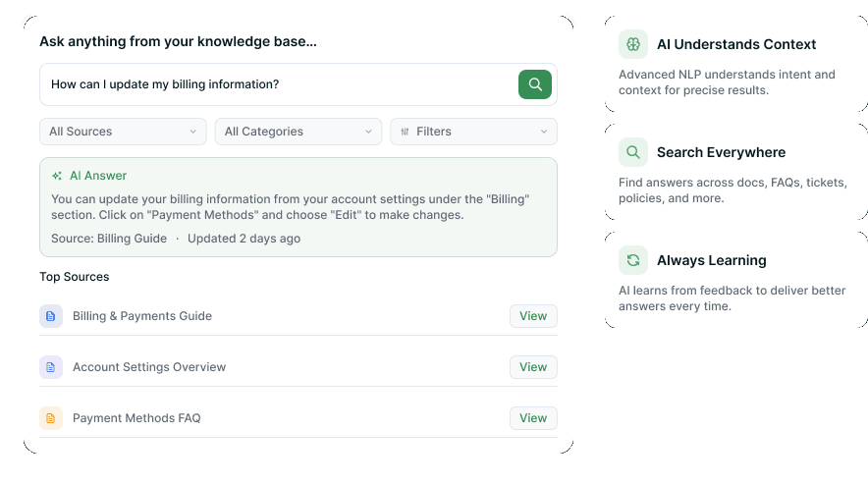868x485 pixels.
Task: Click the "AI learns from feedback" description
Action: click(732, 298)
